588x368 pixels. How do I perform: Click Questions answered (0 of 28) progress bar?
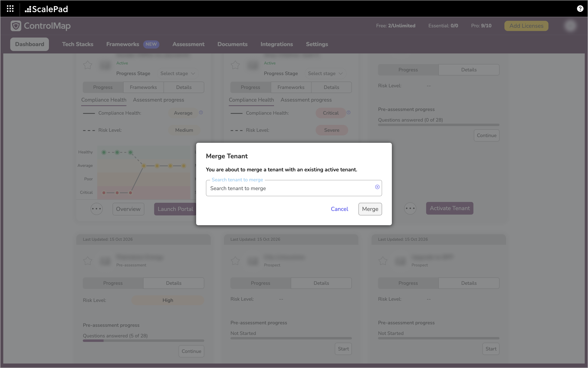tap(439, 125)
